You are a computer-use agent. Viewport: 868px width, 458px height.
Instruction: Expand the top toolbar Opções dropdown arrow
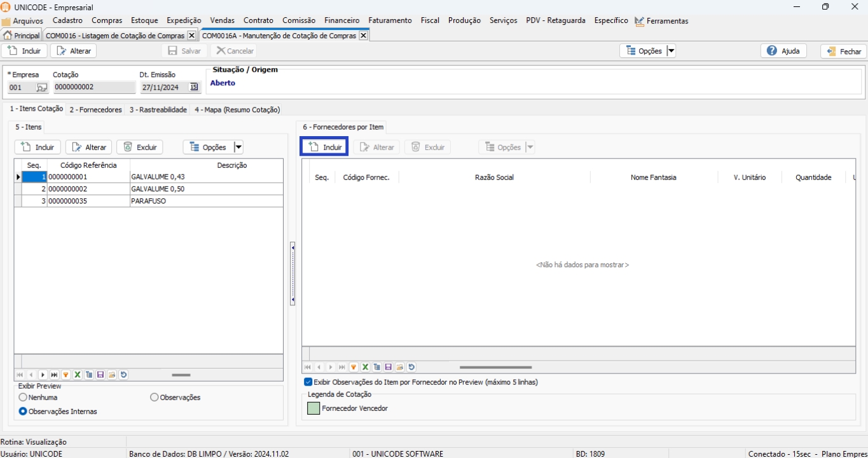pyautogui.click(x=671, y=51)
